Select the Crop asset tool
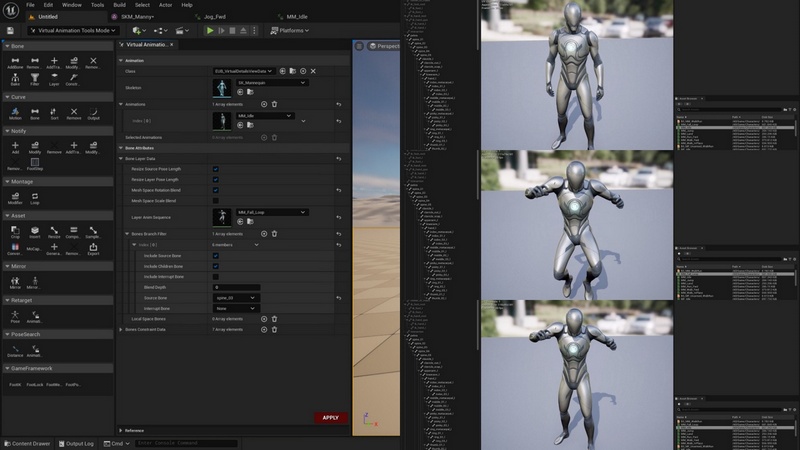The image size is (800, 450). click(x=15, y=232)
